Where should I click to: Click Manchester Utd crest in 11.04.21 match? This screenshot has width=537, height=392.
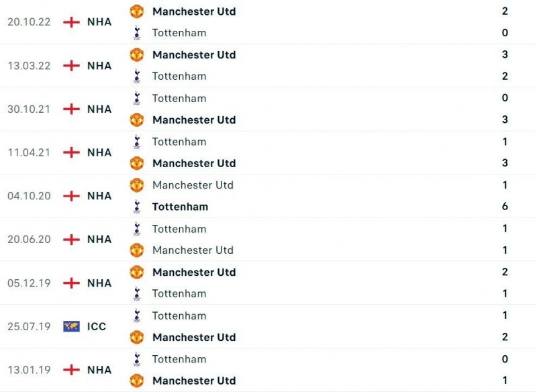pyautogui.click(x=137, y=163)
